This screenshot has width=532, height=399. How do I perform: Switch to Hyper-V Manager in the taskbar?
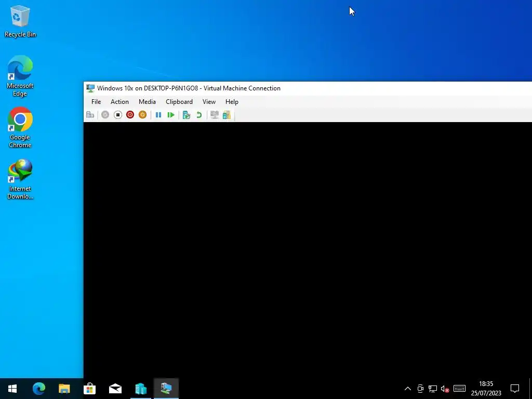coord(140,389)
